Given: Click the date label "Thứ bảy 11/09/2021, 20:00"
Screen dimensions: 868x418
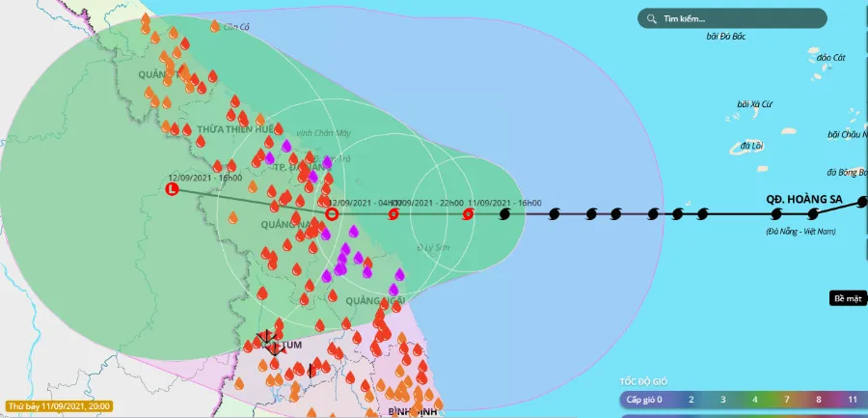Looking at the screenshot, I should [x=59, y=406].
